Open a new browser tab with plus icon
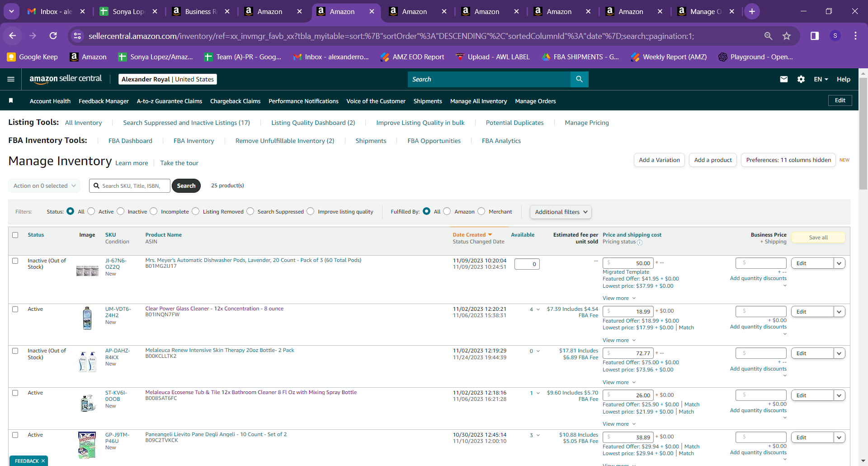This screenshot has height=466, width=868. tap(752, 11)
